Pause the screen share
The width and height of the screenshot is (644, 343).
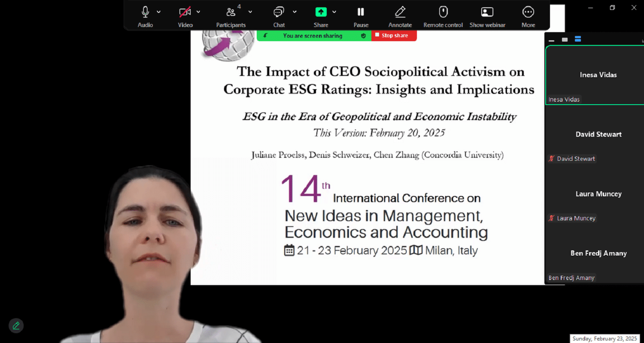click(361, 12)
